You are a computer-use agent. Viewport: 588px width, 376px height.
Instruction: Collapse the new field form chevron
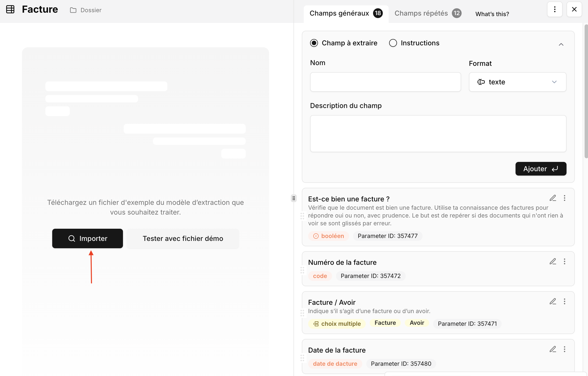pyautogui.click(x=561, y=44)
